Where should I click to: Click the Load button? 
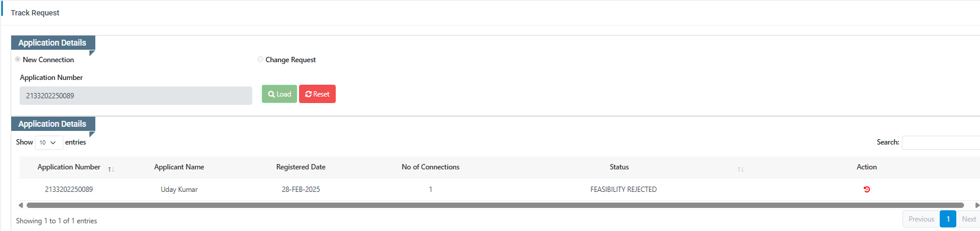279,94
